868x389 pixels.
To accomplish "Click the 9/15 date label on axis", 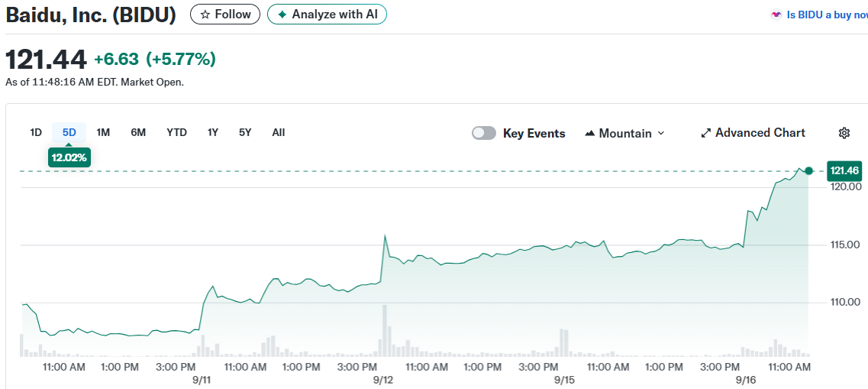I will [564, 380].
